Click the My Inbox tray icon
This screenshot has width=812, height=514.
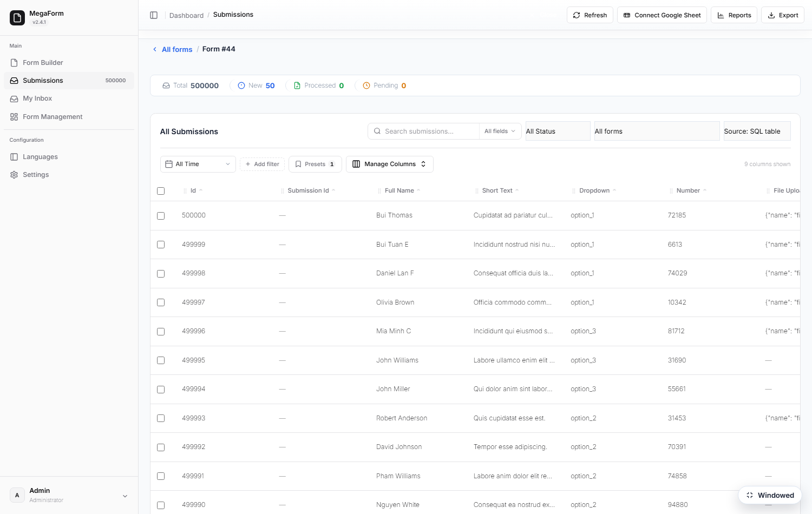coord(14,98)
